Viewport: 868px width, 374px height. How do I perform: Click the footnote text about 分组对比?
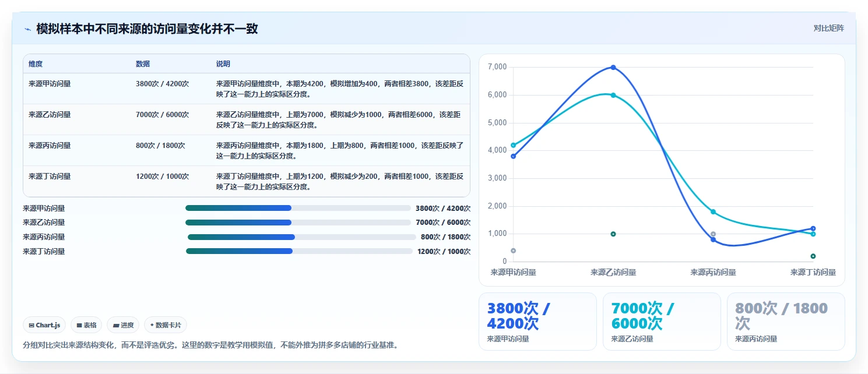tap(211, 345)
